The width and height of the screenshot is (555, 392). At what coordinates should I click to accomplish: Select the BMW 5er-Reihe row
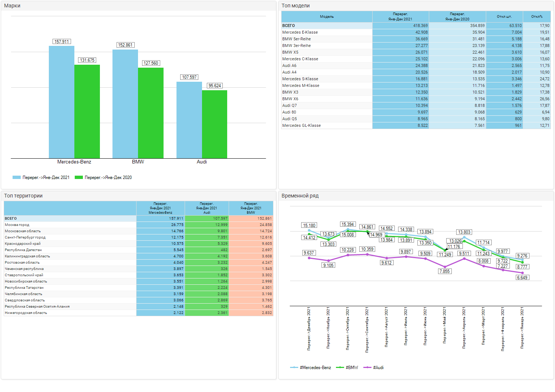click(416, 39)
